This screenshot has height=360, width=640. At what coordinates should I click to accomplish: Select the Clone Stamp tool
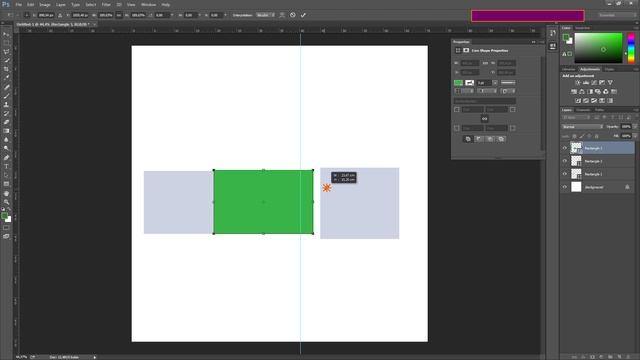click(6, 104)
